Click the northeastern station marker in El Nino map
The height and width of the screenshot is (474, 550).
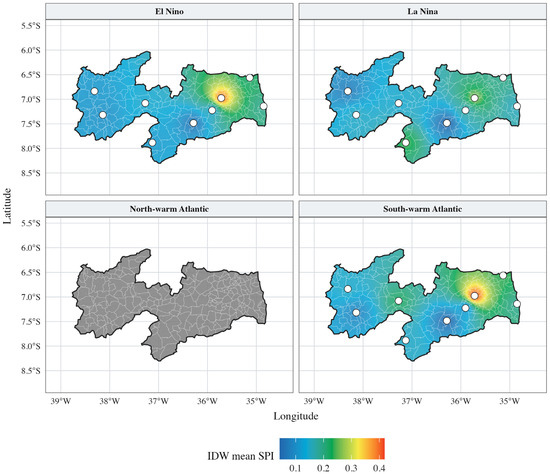click(x=249, y=78)
